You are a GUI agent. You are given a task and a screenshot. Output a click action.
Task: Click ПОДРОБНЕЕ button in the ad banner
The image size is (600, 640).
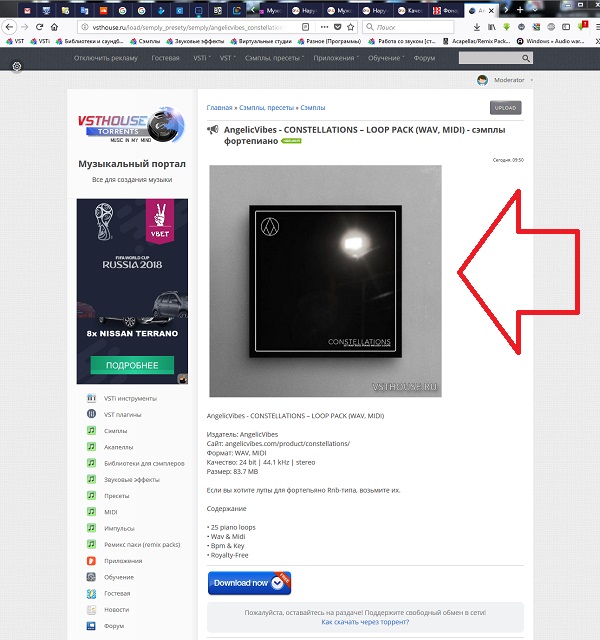pyautogui.click(x=132, y=365)
